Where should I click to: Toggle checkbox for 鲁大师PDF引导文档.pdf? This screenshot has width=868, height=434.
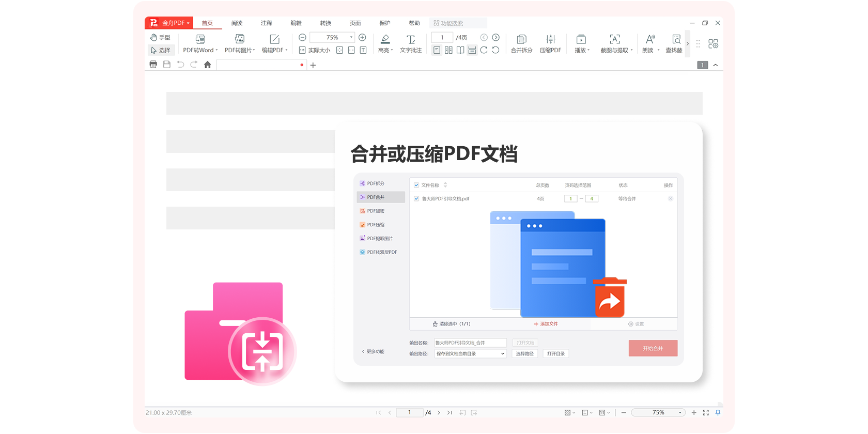click(x=416, y=198)
